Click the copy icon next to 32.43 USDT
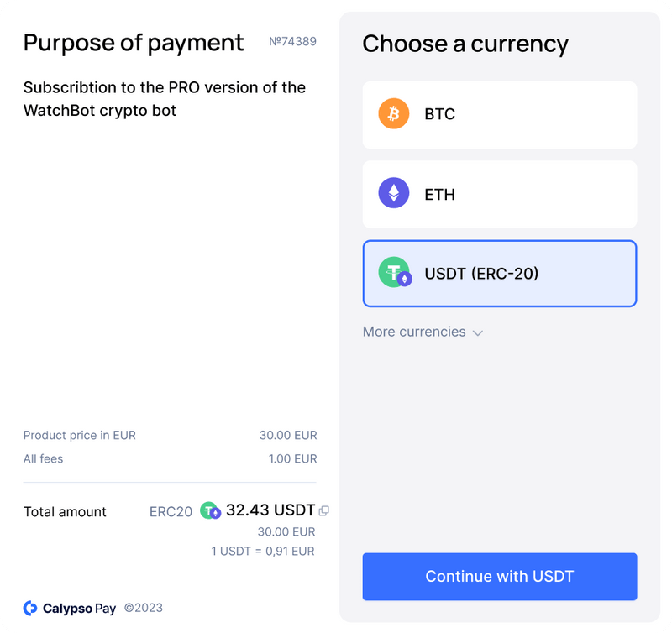Screen dimensions: 672x633 coord(324,510)
